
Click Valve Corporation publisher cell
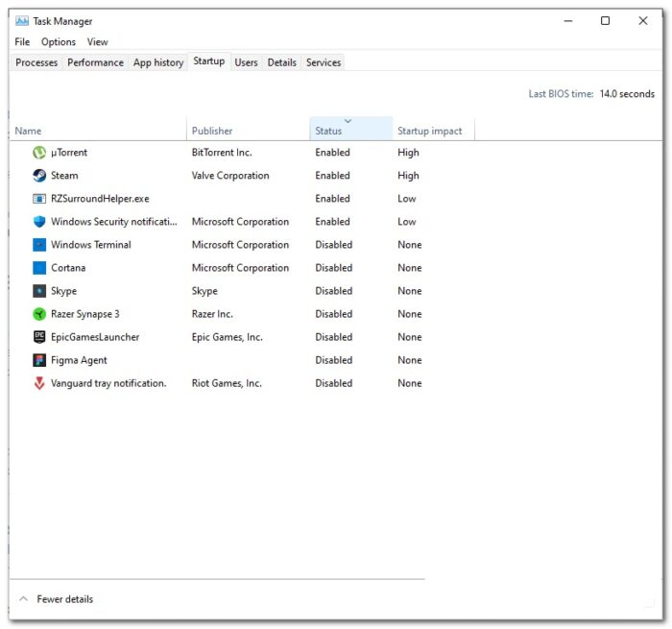230,176
